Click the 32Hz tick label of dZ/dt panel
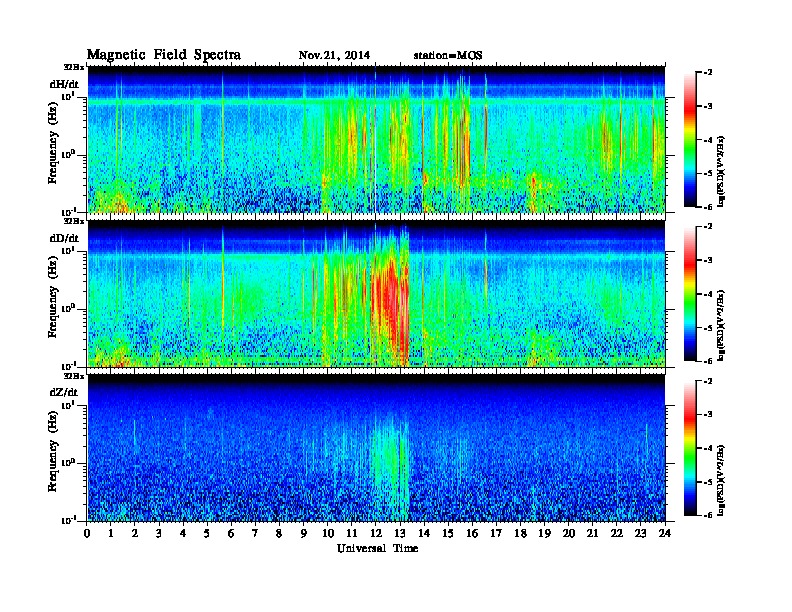This screenshot has height=612, width=792. tap(74, 376)
